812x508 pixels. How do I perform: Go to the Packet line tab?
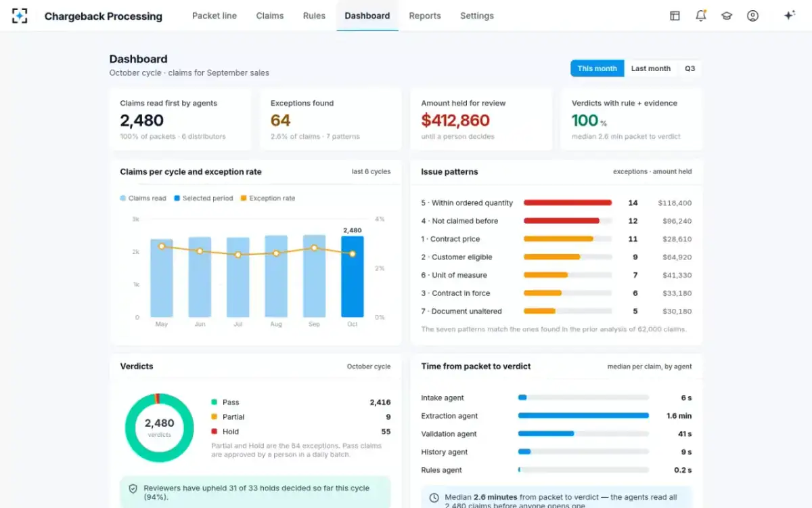click(215, 16)
